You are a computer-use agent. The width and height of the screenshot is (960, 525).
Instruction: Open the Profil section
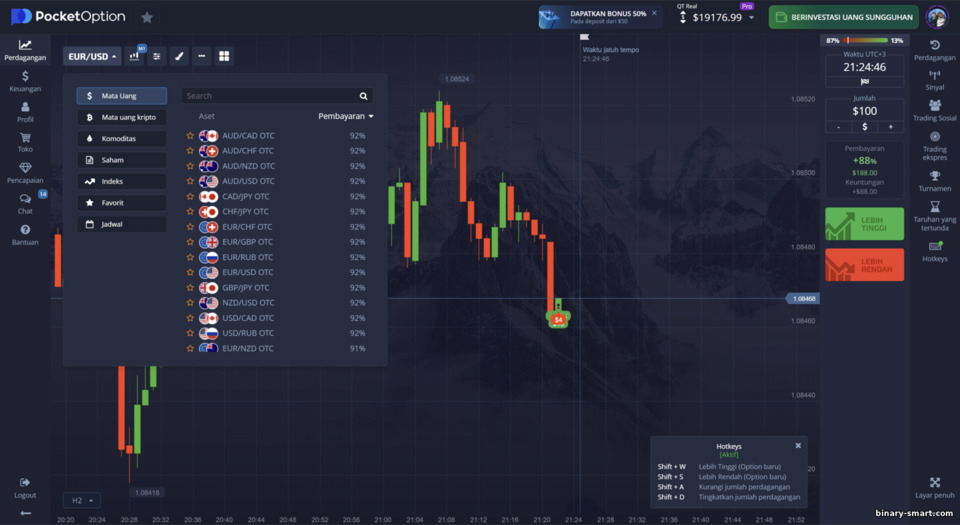coord(24,112)
